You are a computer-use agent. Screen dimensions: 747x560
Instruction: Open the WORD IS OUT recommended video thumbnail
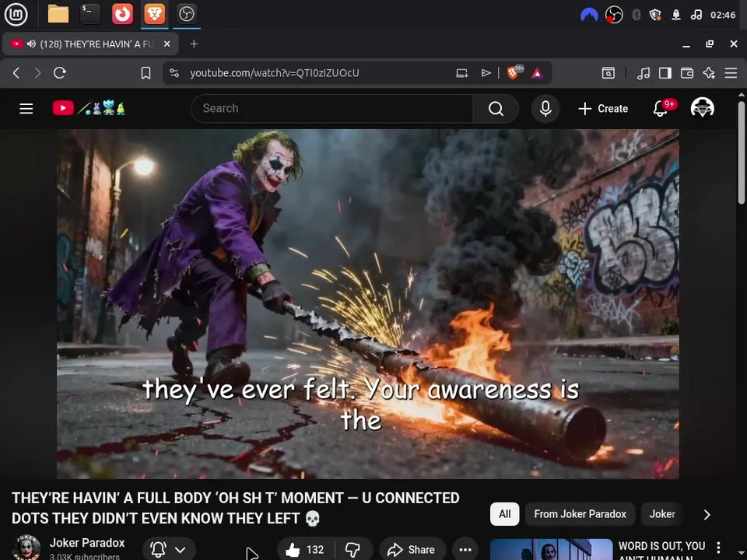551,550
